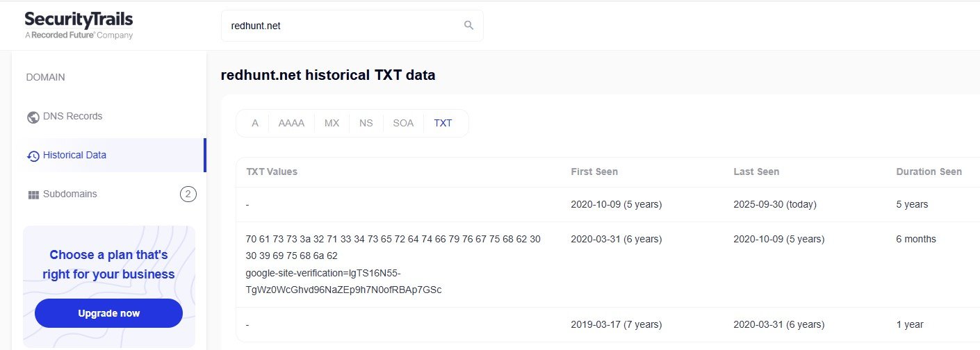Show the NS record history tab
The image size is (980, 350).
click(366, 123)
